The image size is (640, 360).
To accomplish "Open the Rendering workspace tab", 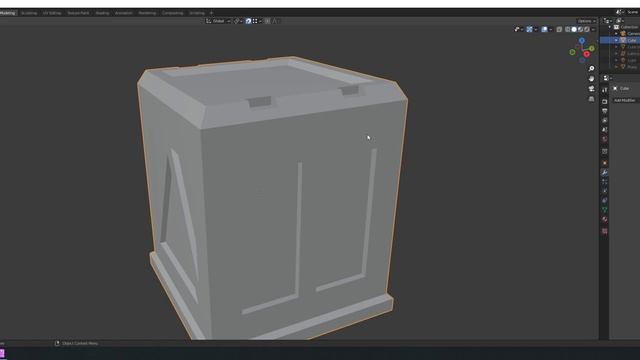I will coord(147,13).
